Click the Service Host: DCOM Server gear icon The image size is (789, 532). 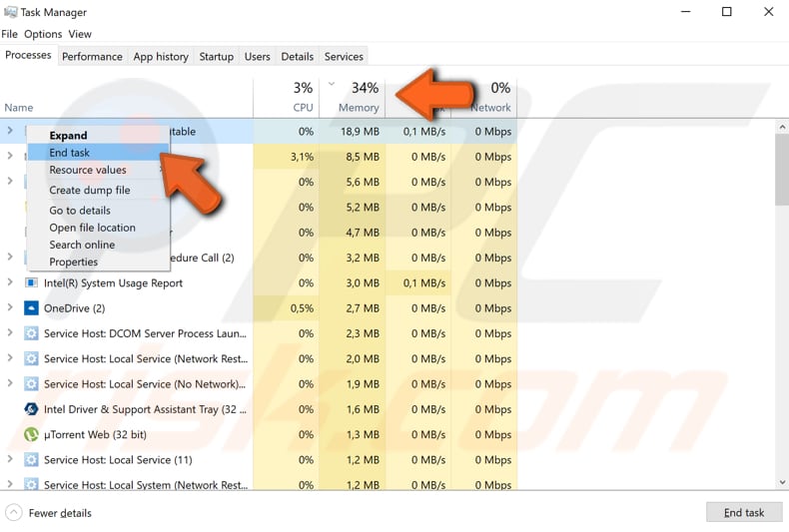pos(31,333)
